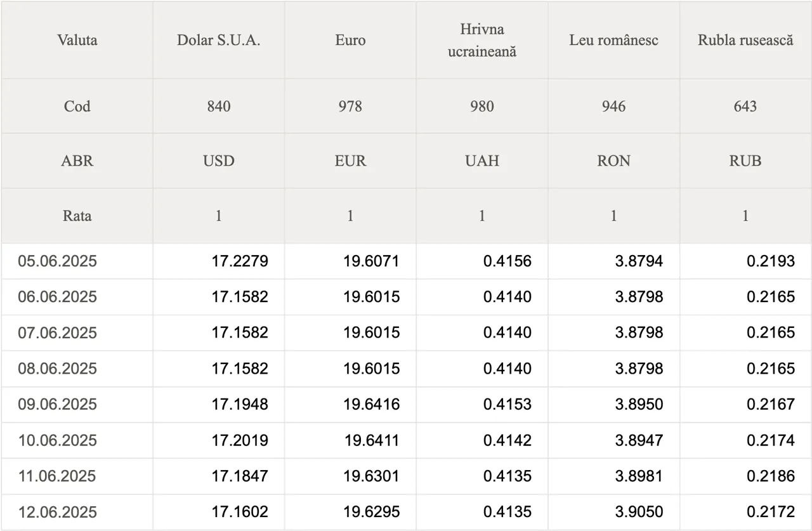Click the Euro column header
The width and height of the screenshot is (812, 531).
(x=350, y=40)
